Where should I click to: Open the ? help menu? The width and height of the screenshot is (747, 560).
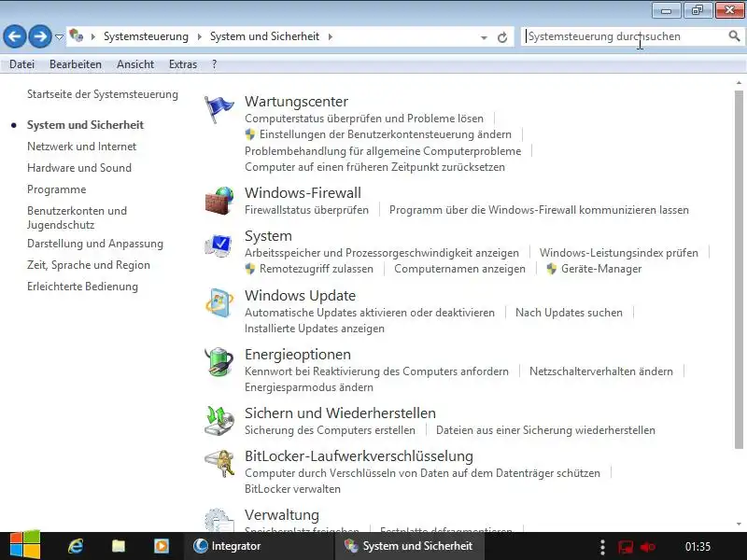pyautogui.click(x=215, y=64)
